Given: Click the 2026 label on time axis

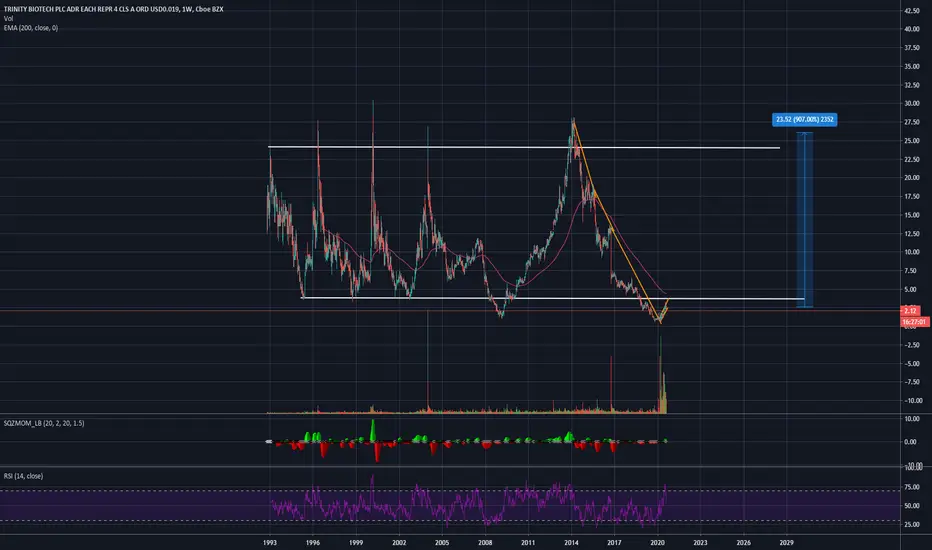Looking at the screenshot, I should point(743,542).
